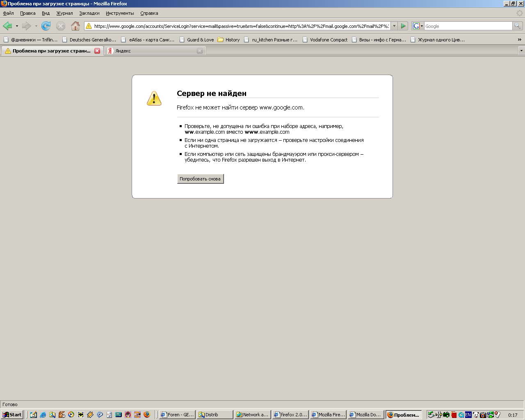
Task: Open the back history dropdown arrow
Action: coord(17,26)
